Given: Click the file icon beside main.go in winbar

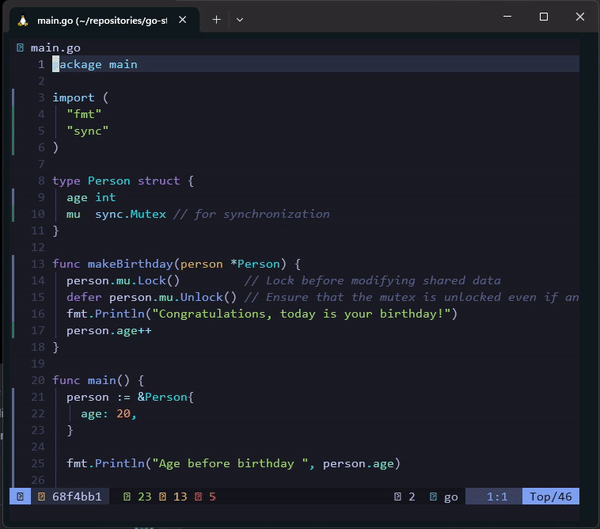Looking at the screenshot, I should click(21, 47).
